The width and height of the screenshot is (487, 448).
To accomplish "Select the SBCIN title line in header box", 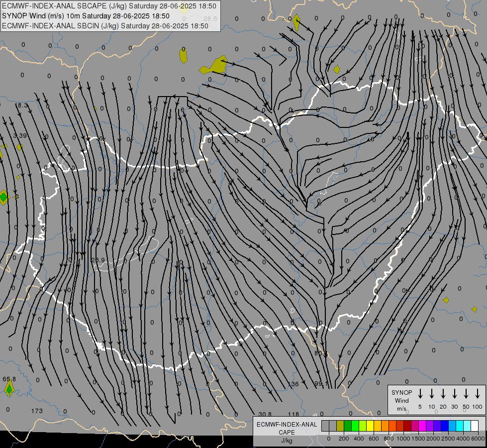I will (105, 26).
